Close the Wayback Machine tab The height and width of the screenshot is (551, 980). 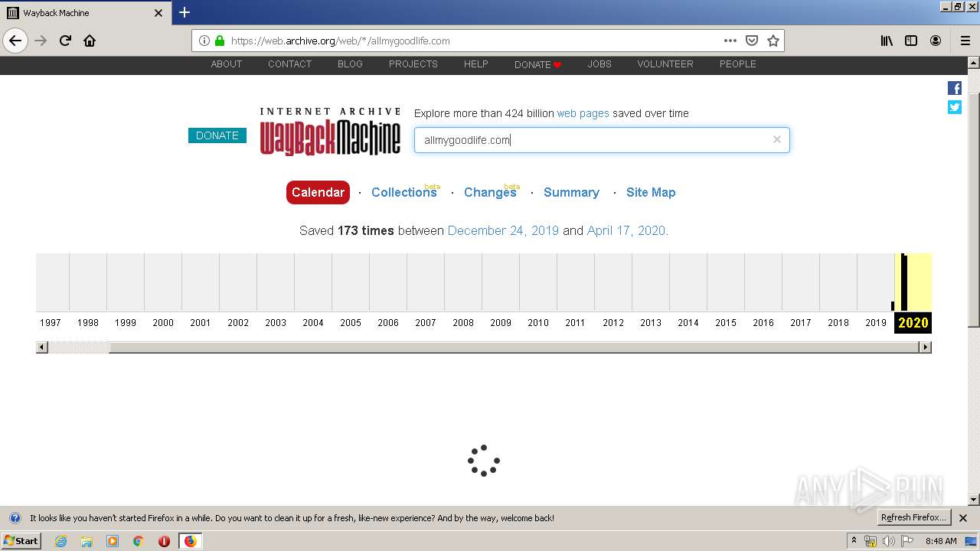click(158, 13)
